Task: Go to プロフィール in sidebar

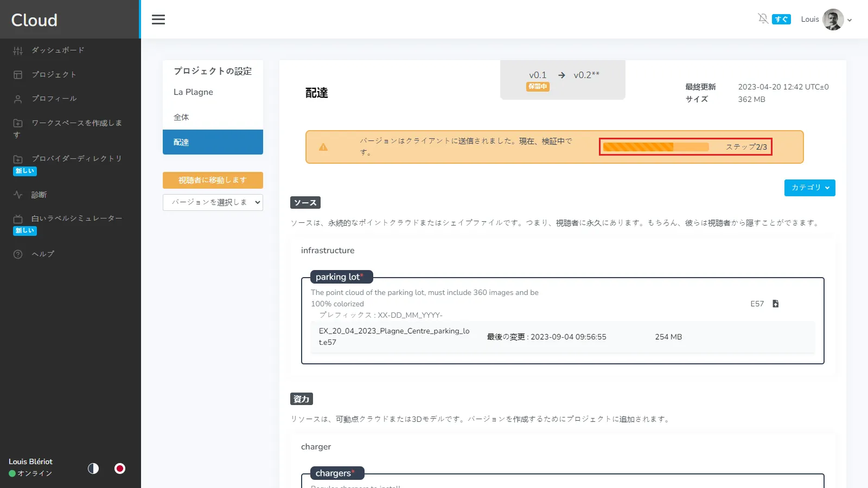Action: [54, 99]
